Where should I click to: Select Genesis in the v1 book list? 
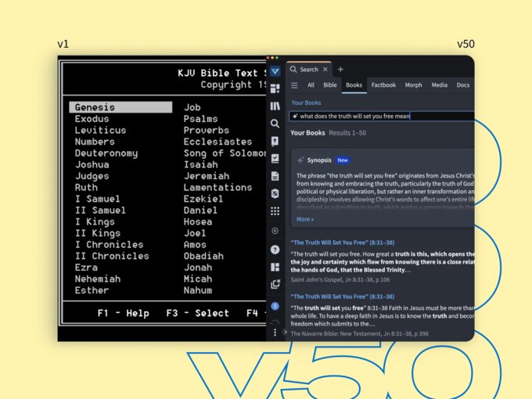pos(120,107)
